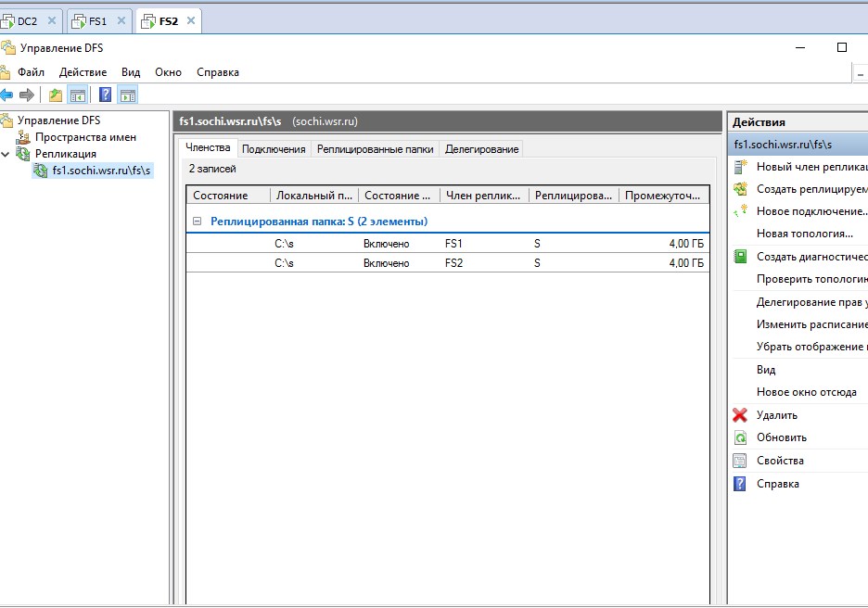
Task: Click Включено state in the FS1 row
Action: pos(387,244)
